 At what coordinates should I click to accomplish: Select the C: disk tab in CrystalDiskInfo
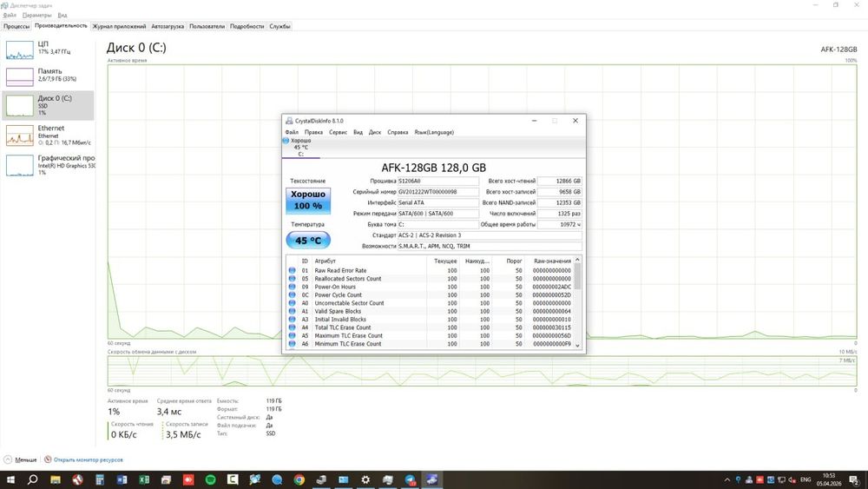point(300,148)
